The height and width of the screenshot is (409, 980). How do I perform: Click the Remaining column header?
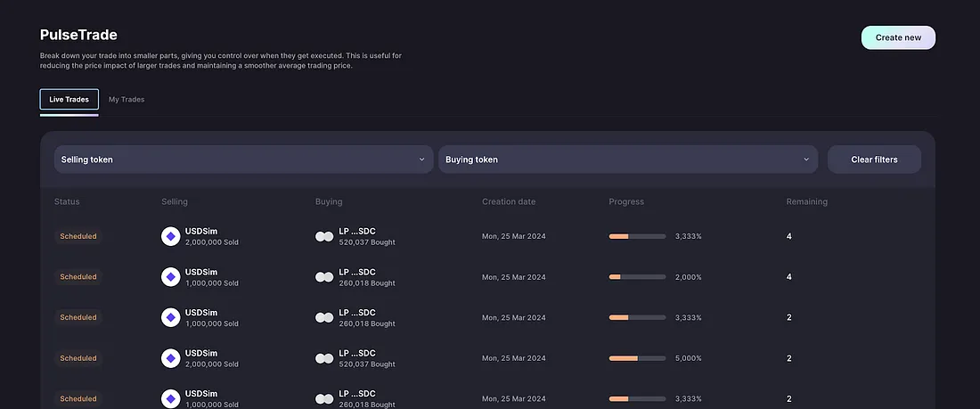806,201
